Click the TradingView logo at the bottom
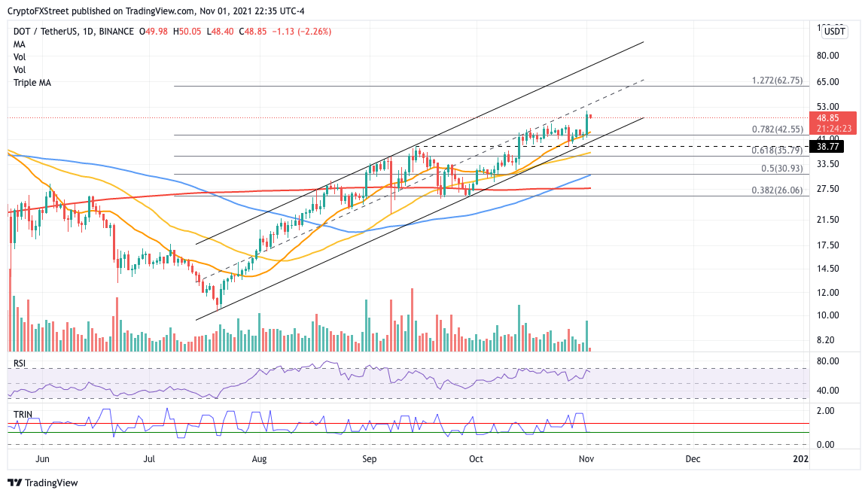868x496 pixels. pos(43,482)
